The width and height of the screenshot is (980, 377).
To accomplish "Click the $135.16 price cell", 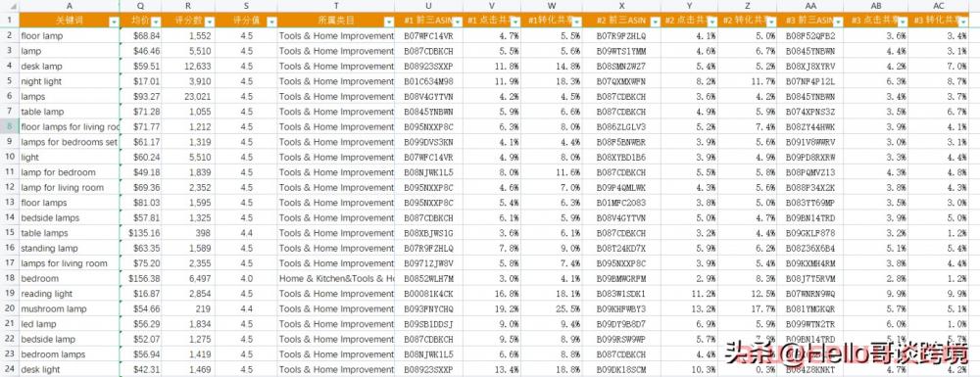I will click(140, 233).
